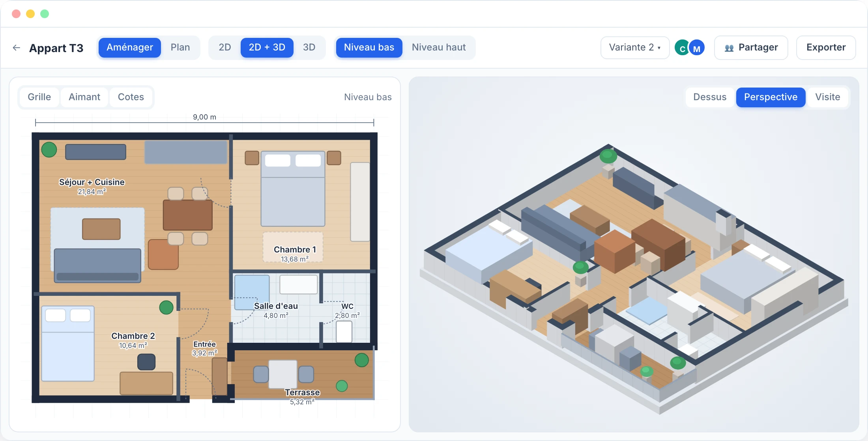
Task: Switch to 3D view only
Action: click(309, 48)
